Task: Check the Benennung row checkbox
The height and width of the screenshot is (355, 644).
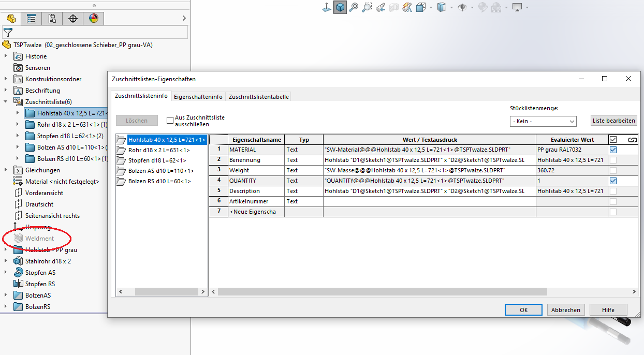Action: click(x=613, y=160)
